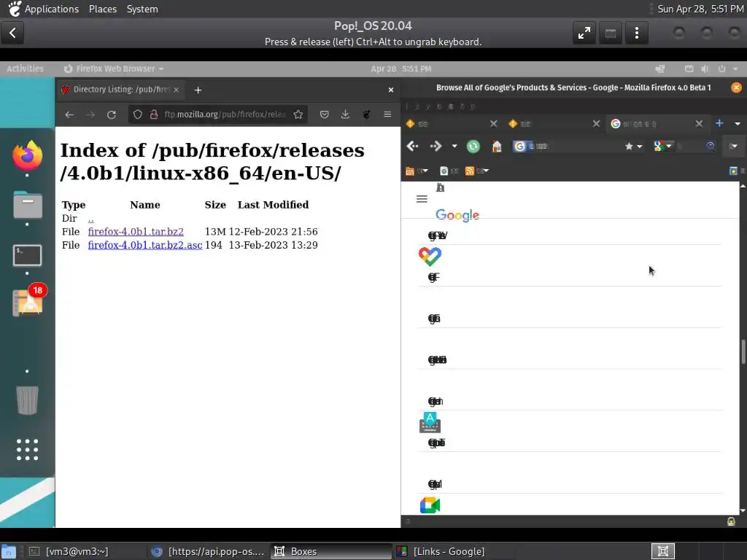Screen dimensions: 747x560
Task: Download firefox-4.0b1.tar.bz2 link
Action: coord(136,231)
